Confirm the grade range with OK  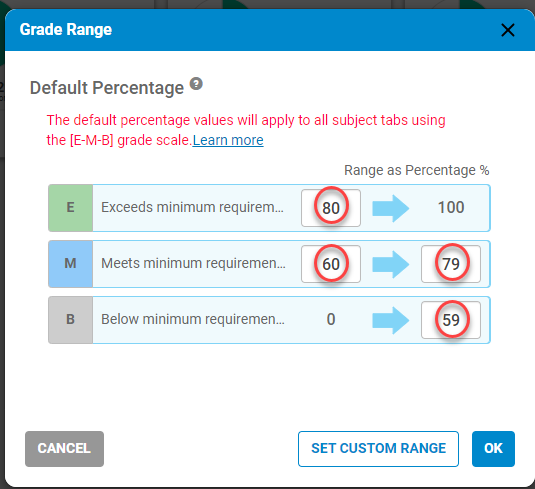(493, 449)
